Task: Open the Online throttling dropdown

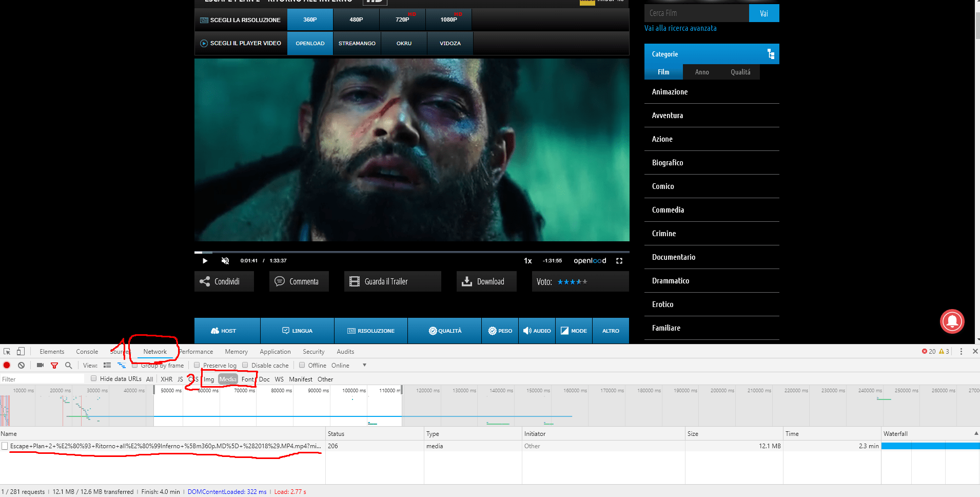Action: point(349,366)
